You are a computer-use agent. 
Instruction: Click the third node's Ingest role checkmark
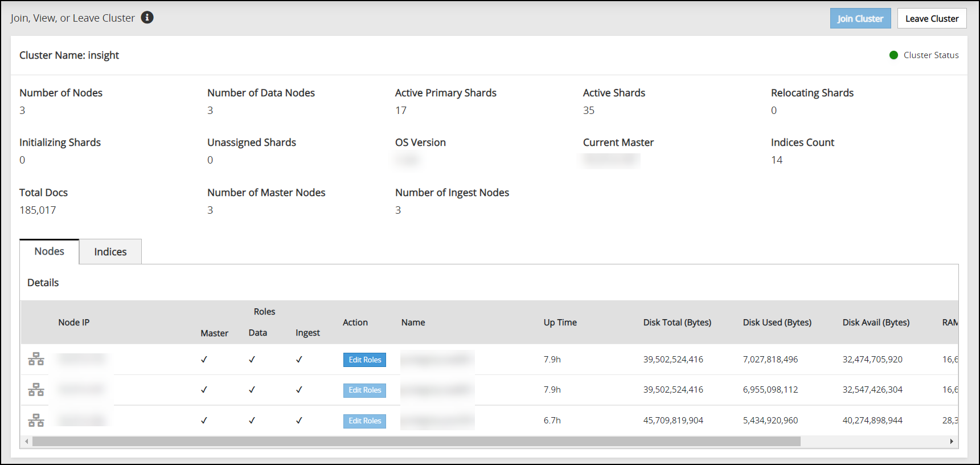pos(299,421)
